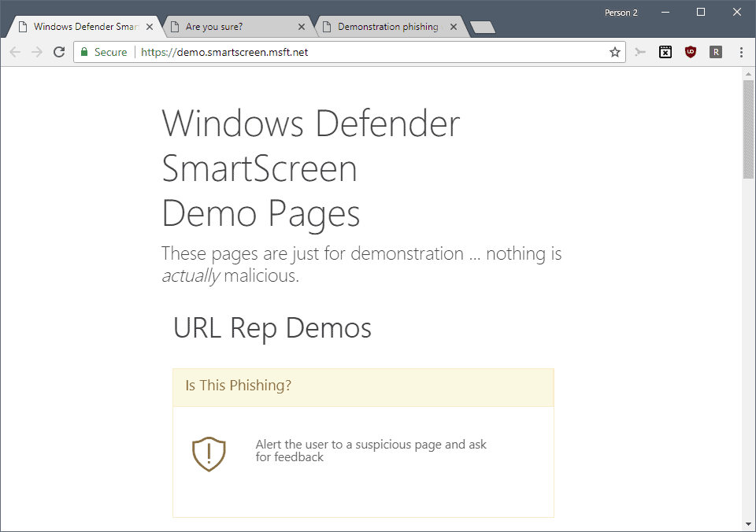Click the forward navigation arrow
This screenshot has width=756, height=532.
(x=36, y=52)
